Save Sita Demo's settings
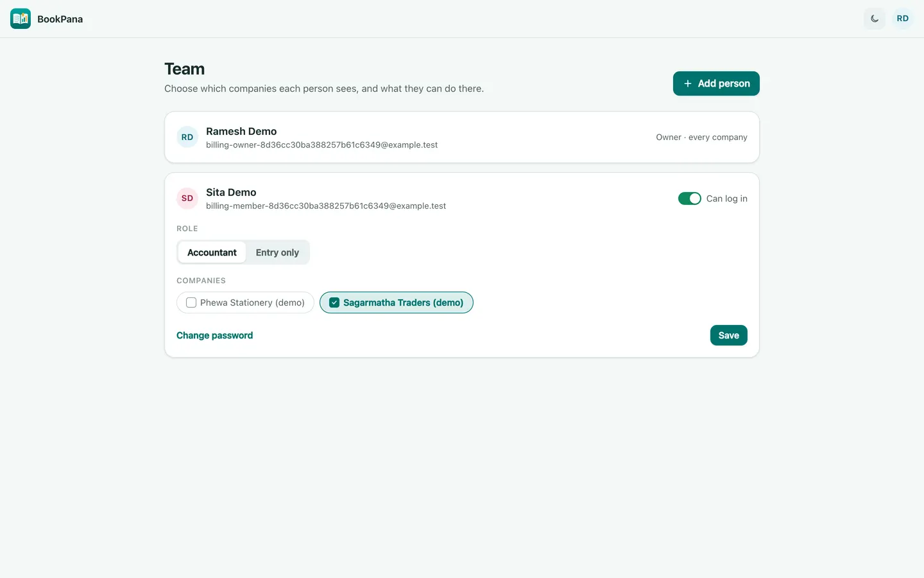This screenshot has width=924, height=578. (729, 335)
